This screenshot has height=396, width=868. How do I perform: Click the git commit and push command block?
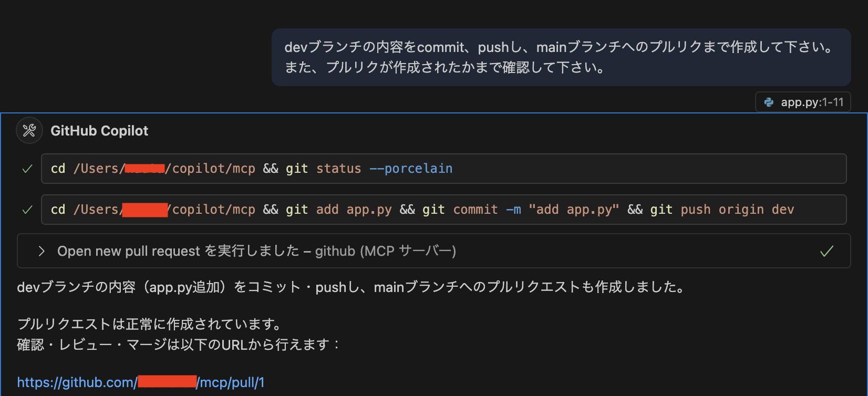coord(420,209)
